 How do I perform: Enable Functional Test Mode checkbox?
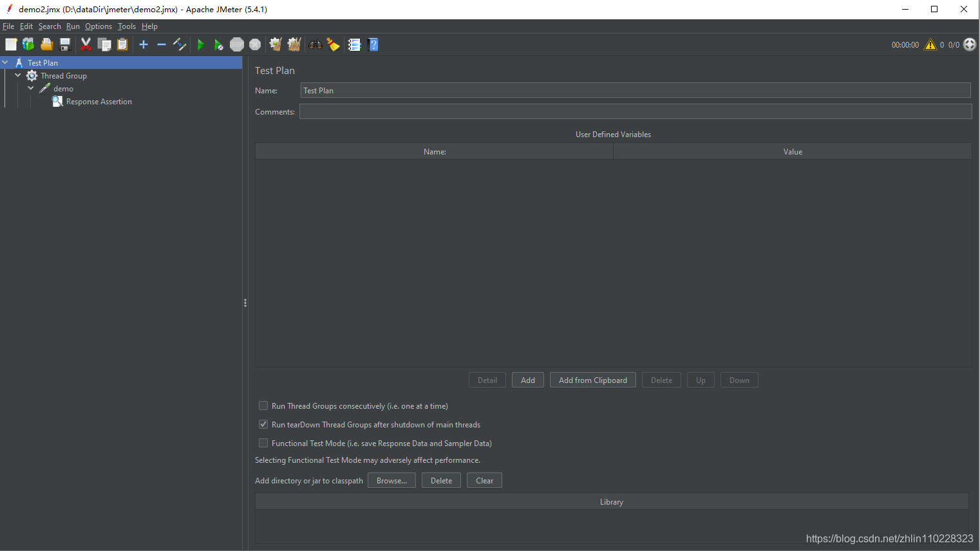pyautogui.click(x=263, y=443)
